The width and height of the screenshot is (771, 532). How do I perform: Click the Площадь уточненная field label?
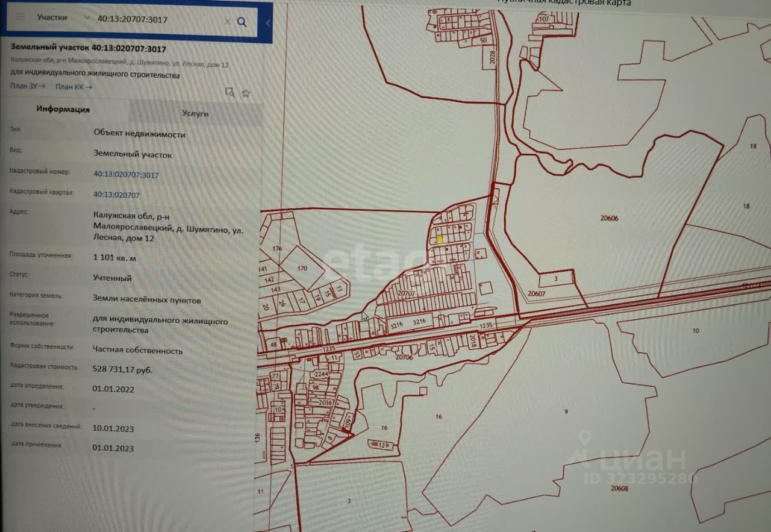(x=41, y=255)
